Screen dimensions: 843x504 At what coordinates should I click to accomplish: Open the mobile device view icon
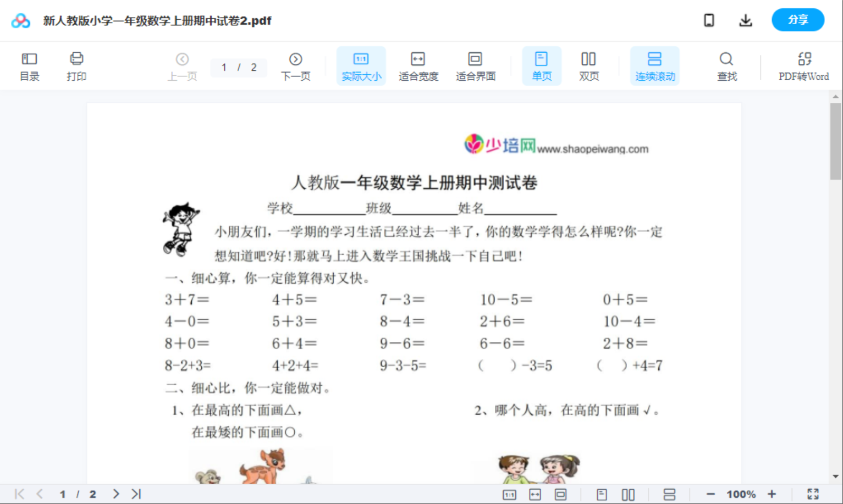[709, 20]
